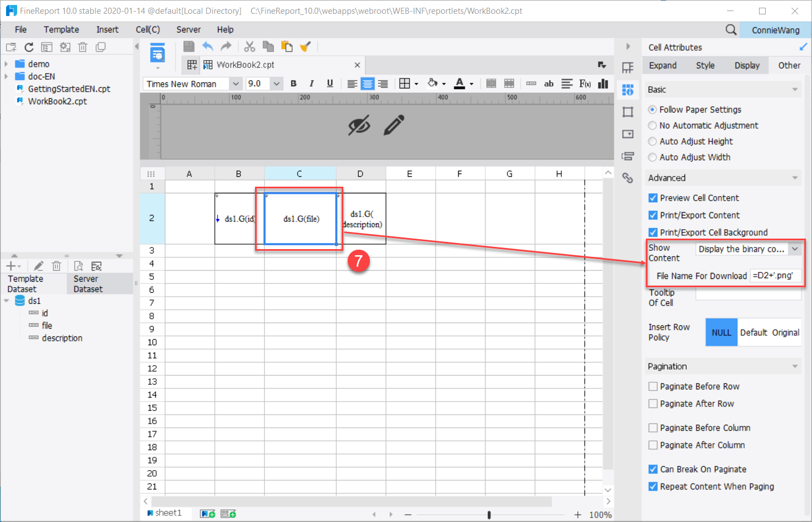This screenshot has height=522, width=812.
Task: Open the font size dropdown
Action: [275, 83]
